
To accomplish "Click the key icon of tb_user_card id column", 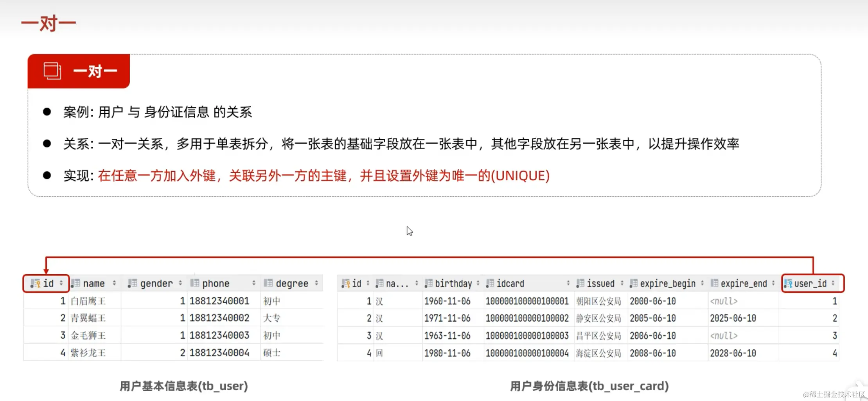I will 345,283.
